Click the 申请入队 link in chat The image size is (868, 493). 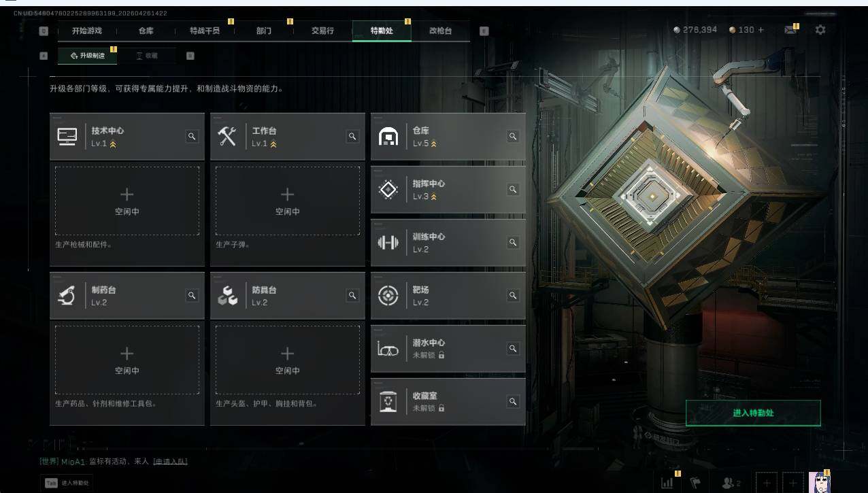[170, 462]
